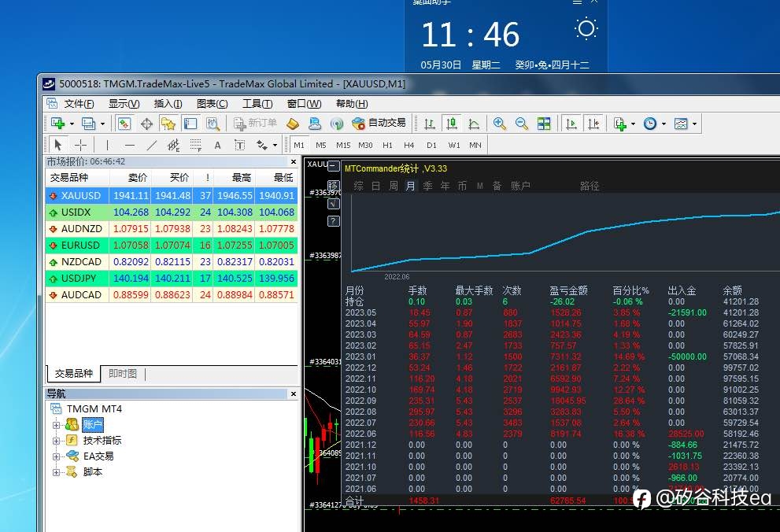This screenshot has width=780, height=532.
Task: Click the cloud server icon in toolbar
Action: 315,124
